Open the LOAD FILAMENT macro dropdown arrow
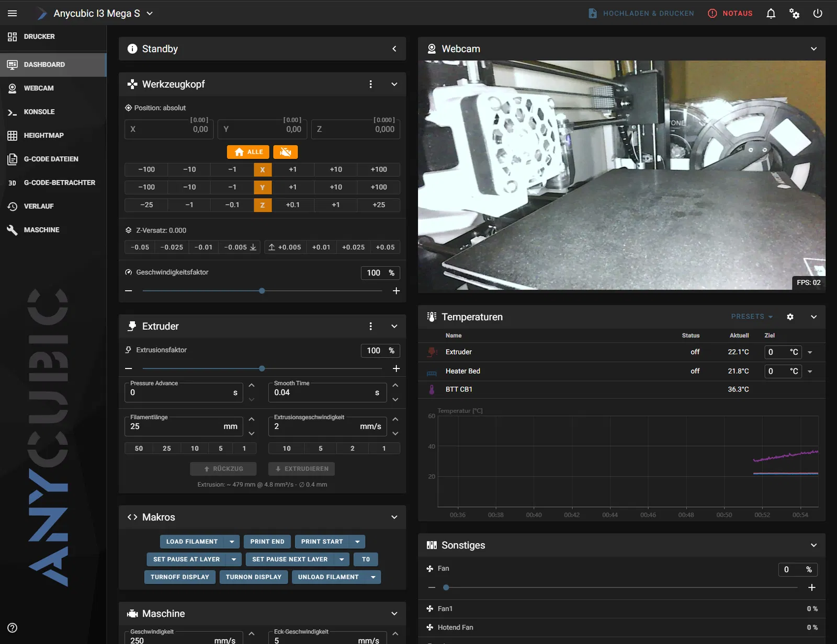This screenshot has height=644, width=837. click(232, 542)
